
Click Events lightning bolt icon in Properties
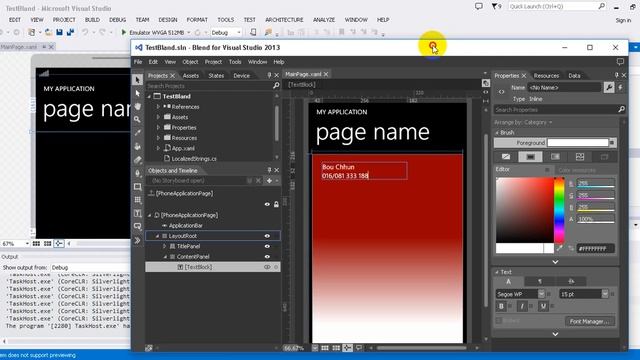tap(620, 87)
